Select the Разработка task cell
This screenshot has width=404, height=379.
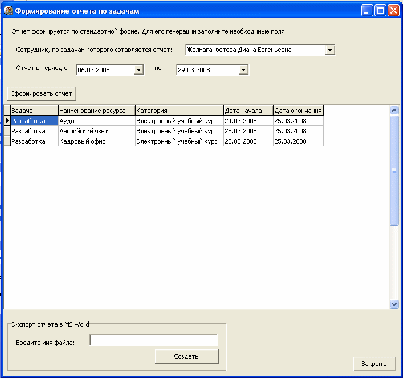pos(34,141)
